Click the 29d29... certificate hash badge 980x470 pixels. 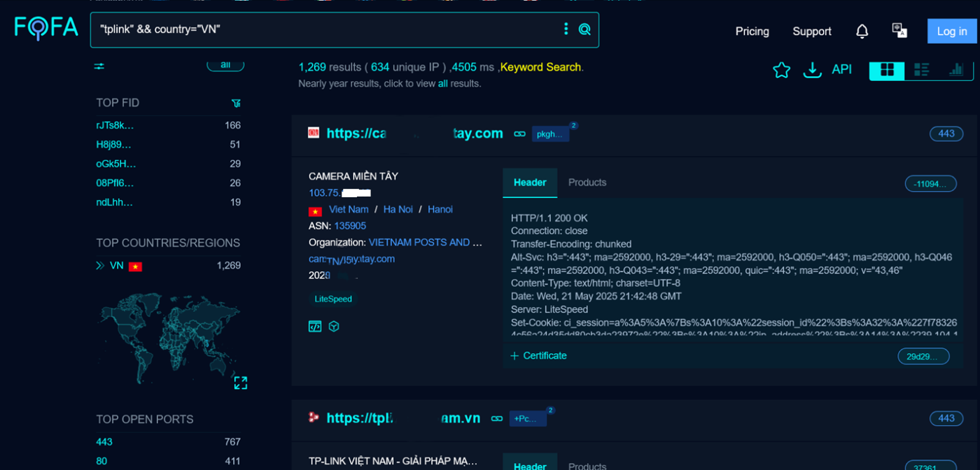(923, 357)
